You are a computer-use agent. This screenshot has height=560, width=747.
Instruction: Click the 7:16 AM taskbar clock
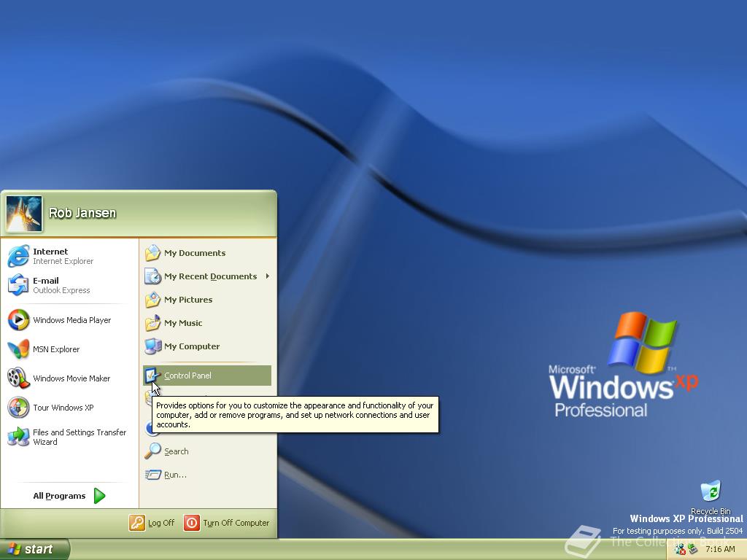720,550
